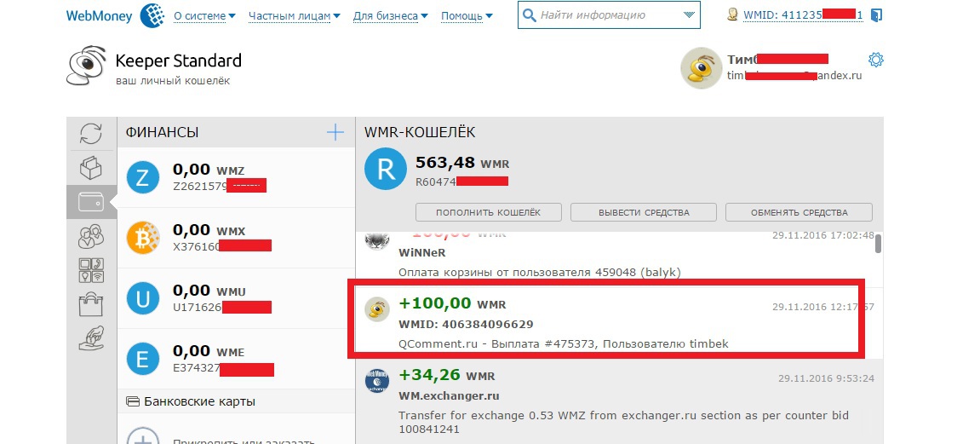Click the Keeper Standard ant logo
The height and width of the screenshot is (444, 980).
[87, 65]
